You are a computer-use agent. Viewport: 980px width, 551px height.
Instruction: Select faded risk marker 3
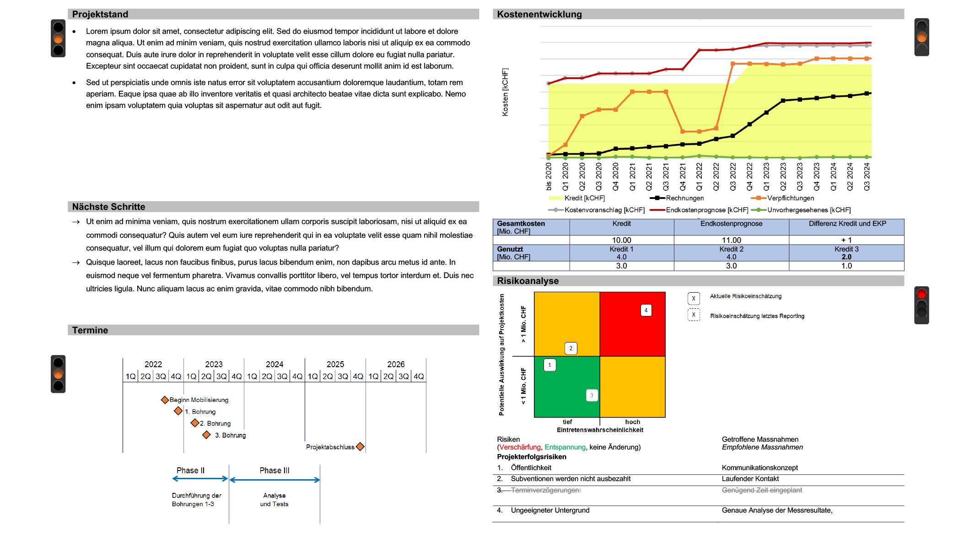pos(592,396)
